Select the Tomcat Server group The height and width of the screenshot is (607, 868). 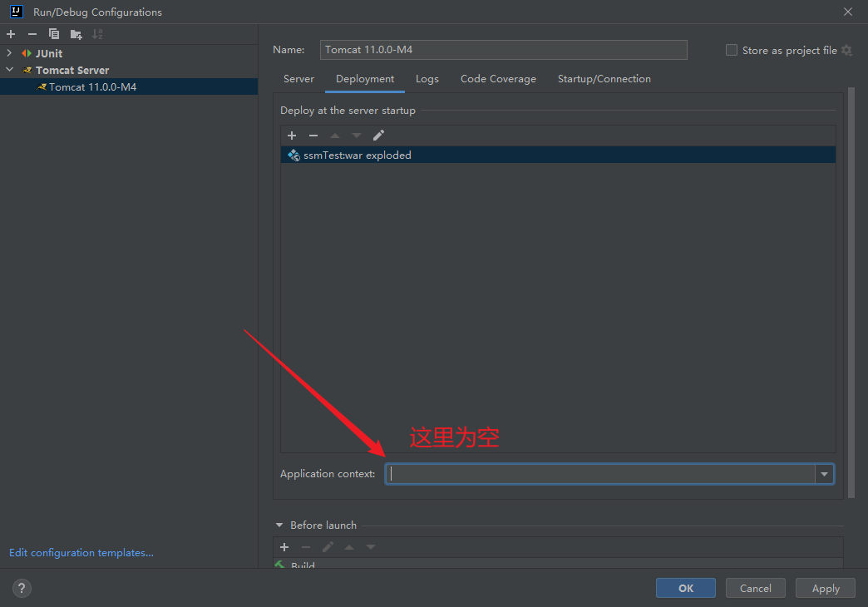point(72,71)
